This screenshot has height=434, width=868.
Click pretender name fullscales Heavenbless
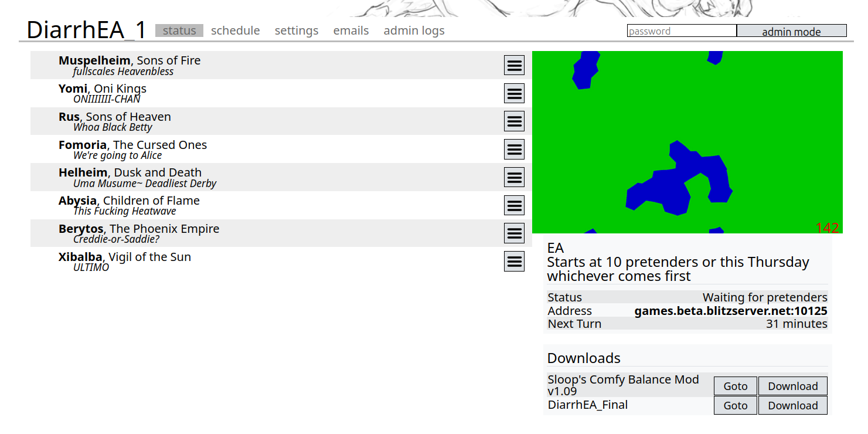[x=124, y=72]
